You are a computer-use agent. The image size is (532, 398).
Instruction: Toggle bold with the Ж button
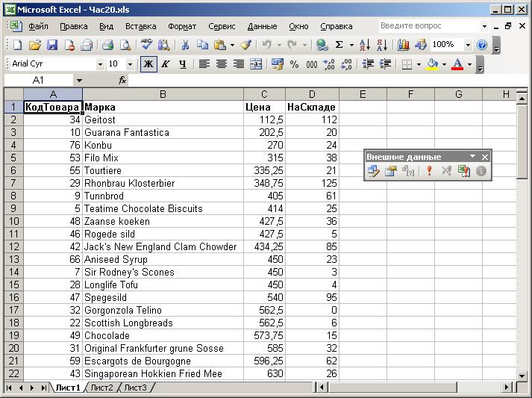point(148,64)
